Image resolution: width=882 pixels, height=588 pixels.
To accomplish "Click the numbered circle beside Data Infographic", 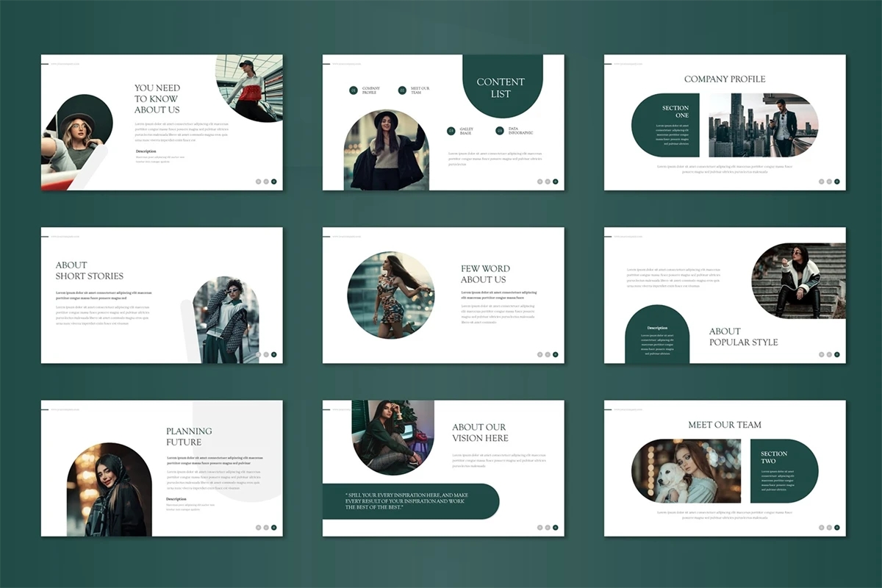I will [x=500, y=131].
